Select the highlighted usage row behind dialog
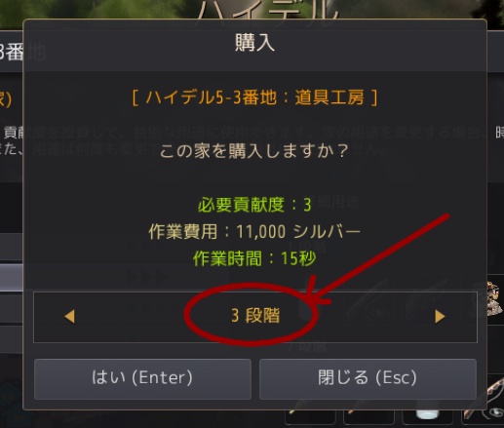The width and height of the screenshot is (504, 428). (x=12, y=277)
